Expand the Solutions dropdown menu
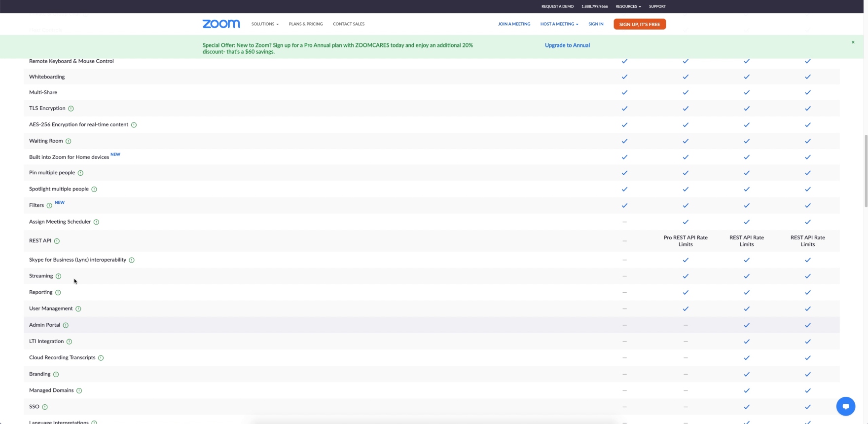 pos(265,24)
